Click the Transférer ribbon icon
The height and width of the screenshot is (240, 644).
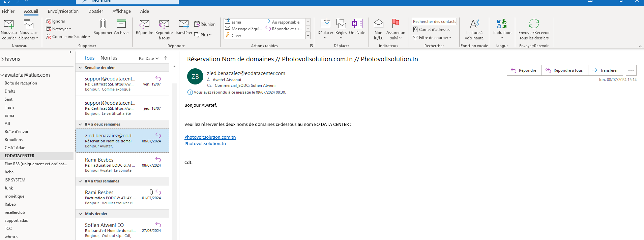pyautogui.click(x=183, y=24)
